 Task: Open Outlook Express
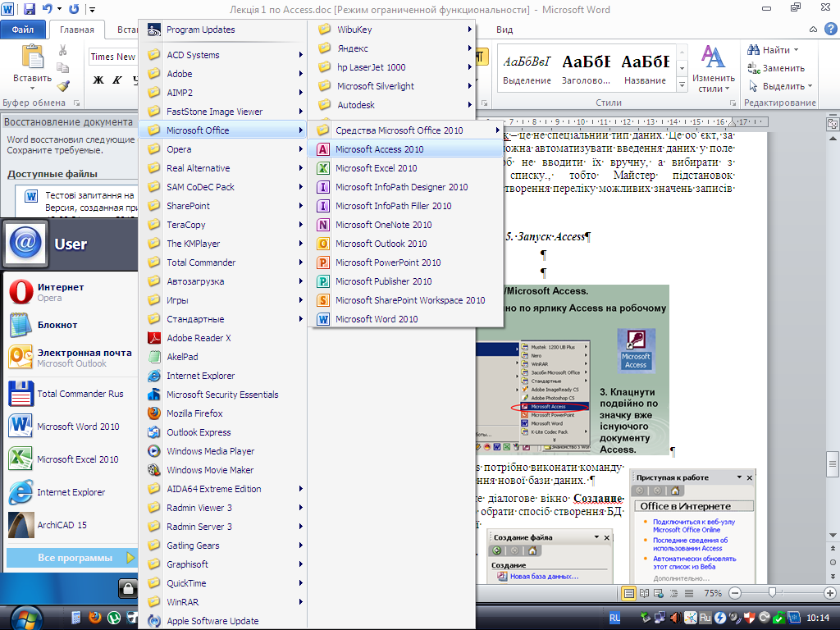click(x=222, y=432)
